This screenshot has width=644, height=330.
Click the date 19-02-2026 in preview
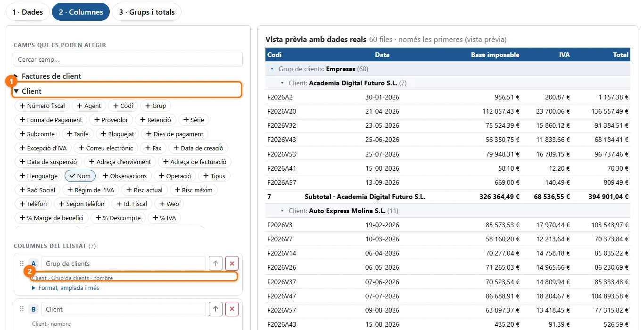pos(382,225)
